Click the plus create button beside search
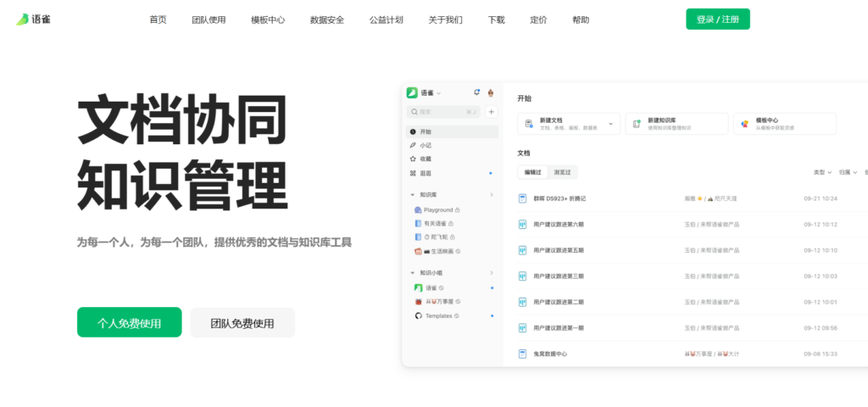Image resolution: width=868 pixels, height=407 pixels. pyautogui.click(x=491, y=112)
